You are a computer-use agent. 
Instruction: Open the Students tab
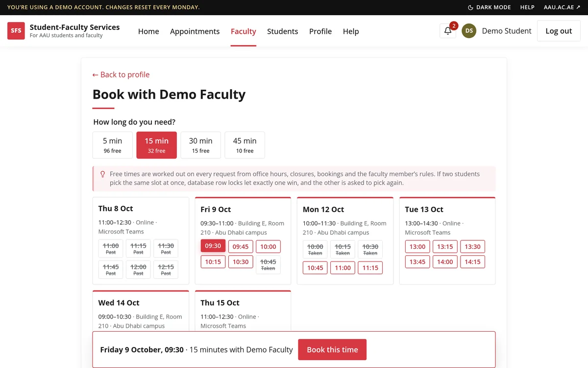(x=283, y=31)
